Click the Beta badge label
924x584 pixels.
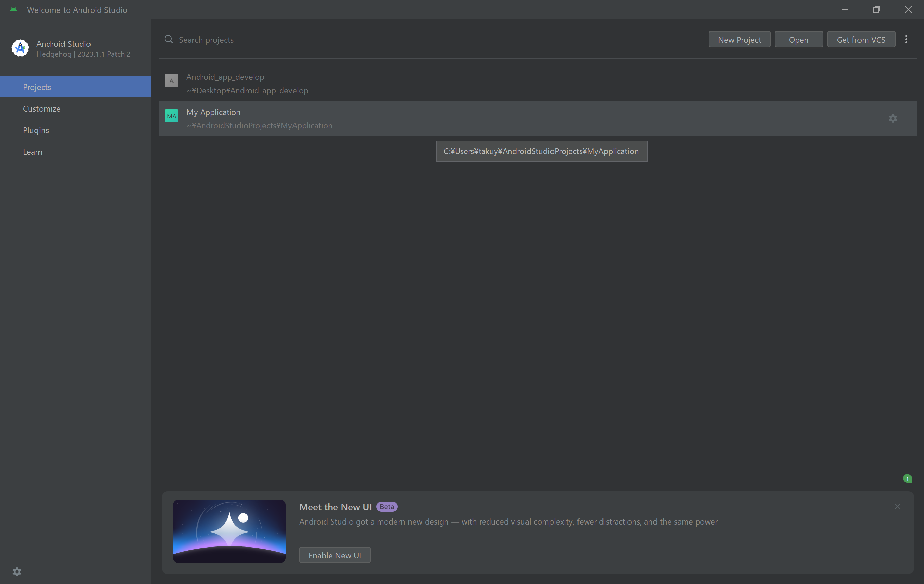pyautogui.click(x=387, y=507)
